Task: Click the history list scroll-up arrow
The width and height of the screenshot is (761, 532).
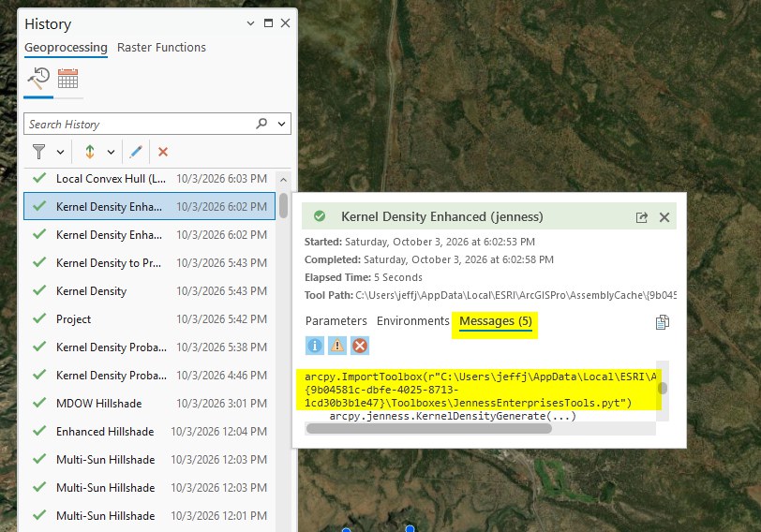Action: [283, 180]
